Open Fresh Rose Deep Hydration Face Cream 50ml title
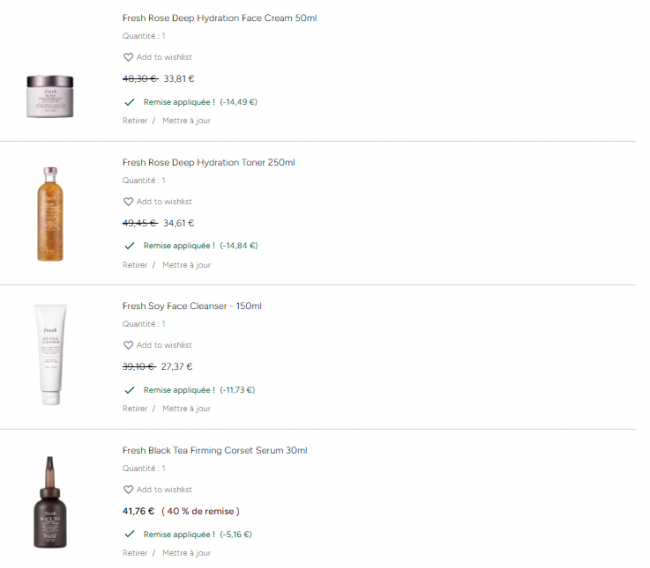Screen dimensions: 650x568 219,19
